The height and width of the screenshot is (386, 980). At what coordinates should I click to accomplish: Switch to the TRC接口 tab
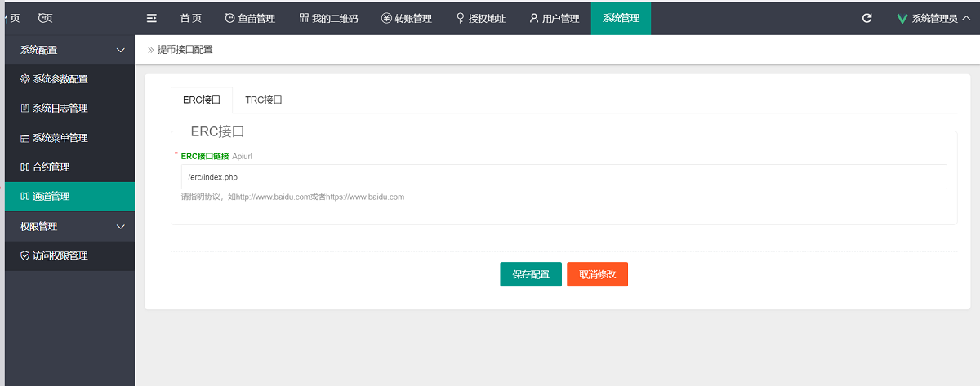[263, 100]
